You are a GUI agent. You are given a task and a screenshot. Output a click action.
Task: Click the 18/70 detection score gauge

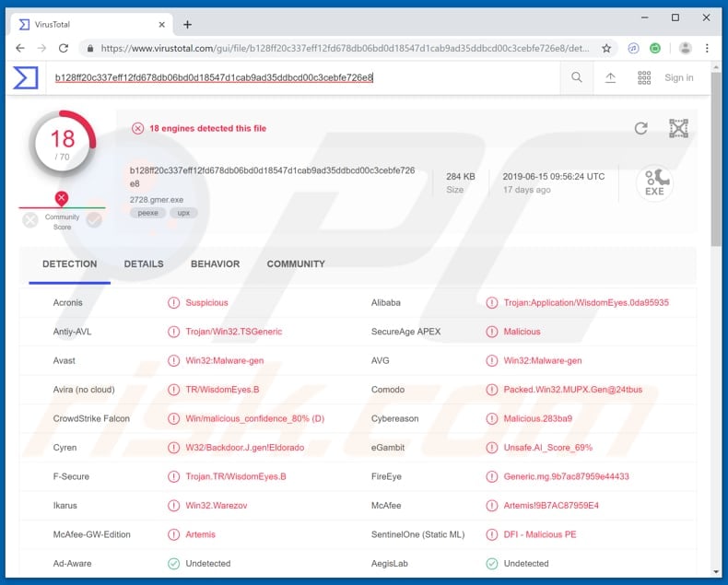[63, 144]
